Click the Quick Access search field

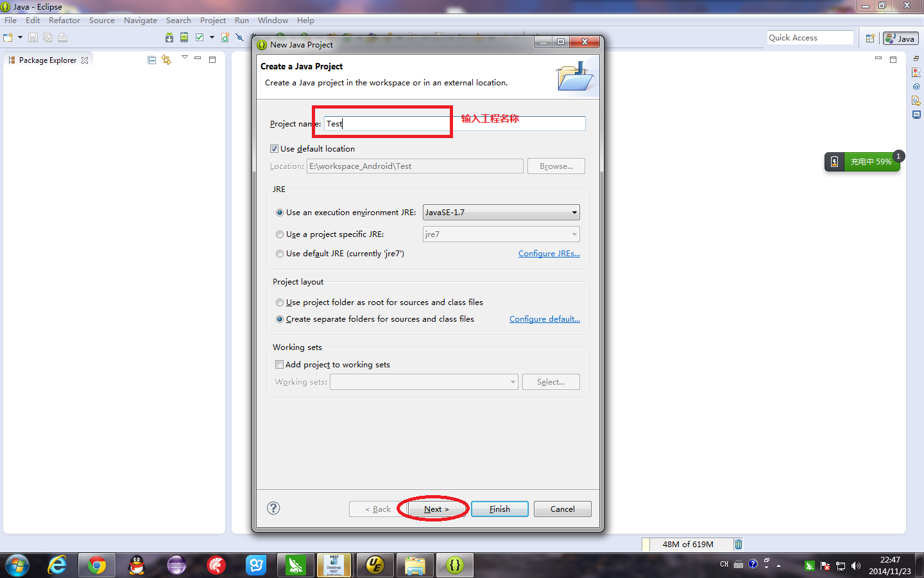[x=810, y=38]
